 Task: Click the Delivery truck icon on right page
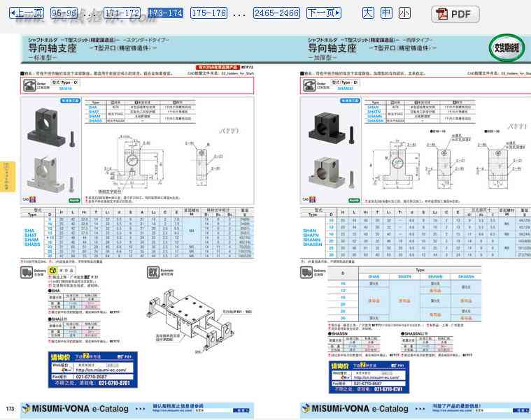point(306,272)
